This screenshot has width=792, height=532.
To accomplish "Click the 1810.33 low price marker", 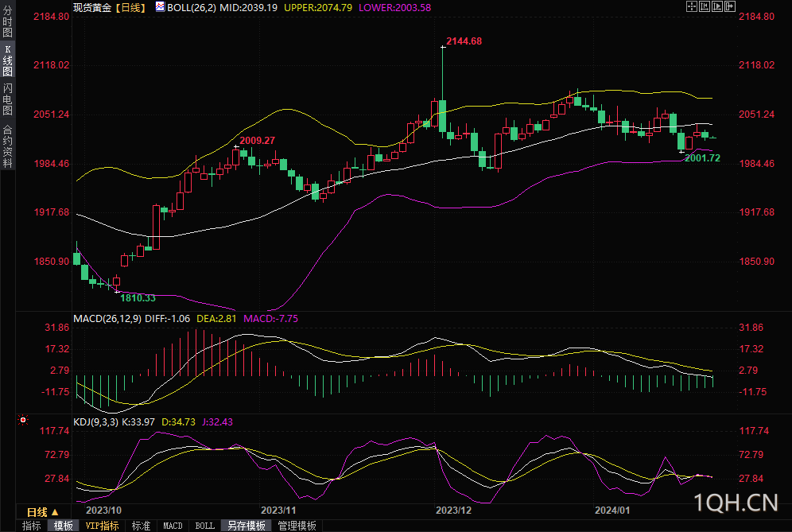I will (138, 297).
